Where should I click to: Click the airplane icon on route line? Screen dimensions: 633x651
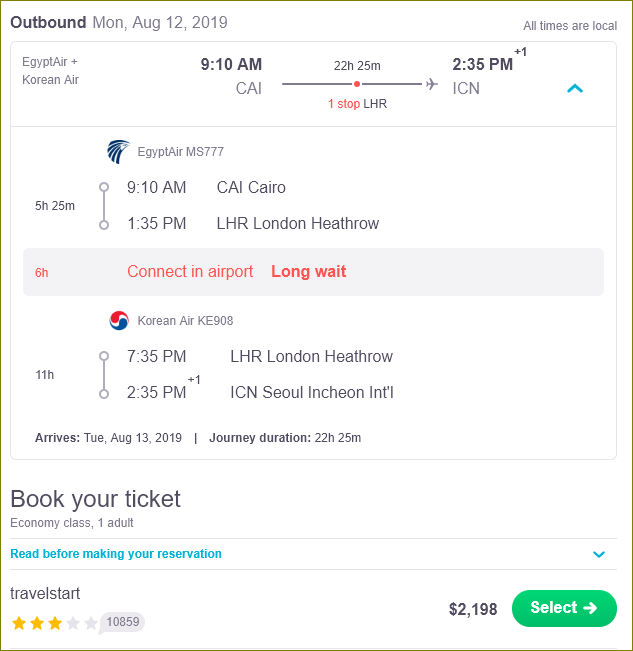432,84
